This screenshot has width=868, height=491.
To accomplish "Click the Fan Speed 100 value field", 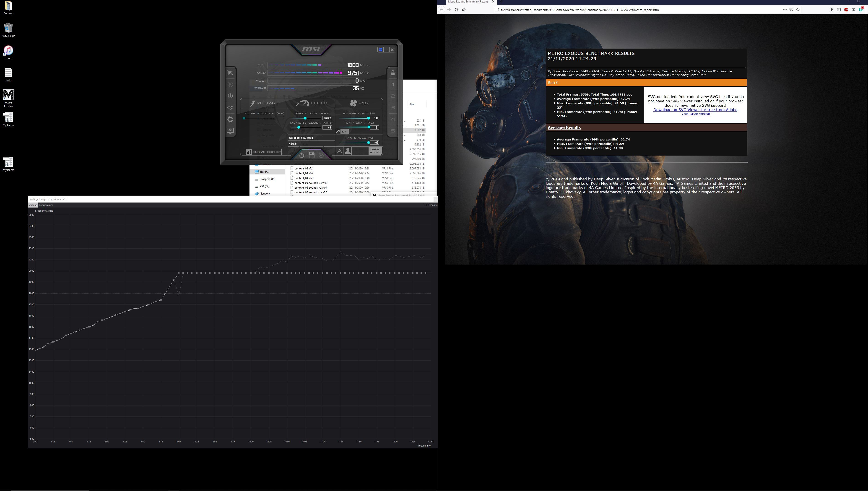I will (375, 142).
